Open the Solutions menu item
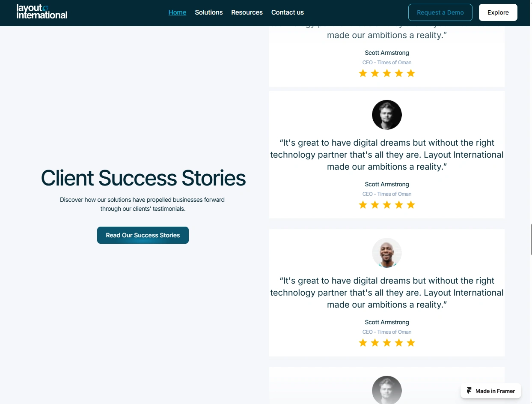The width and height of the screenshot is (532, 404). click(208, 12)
